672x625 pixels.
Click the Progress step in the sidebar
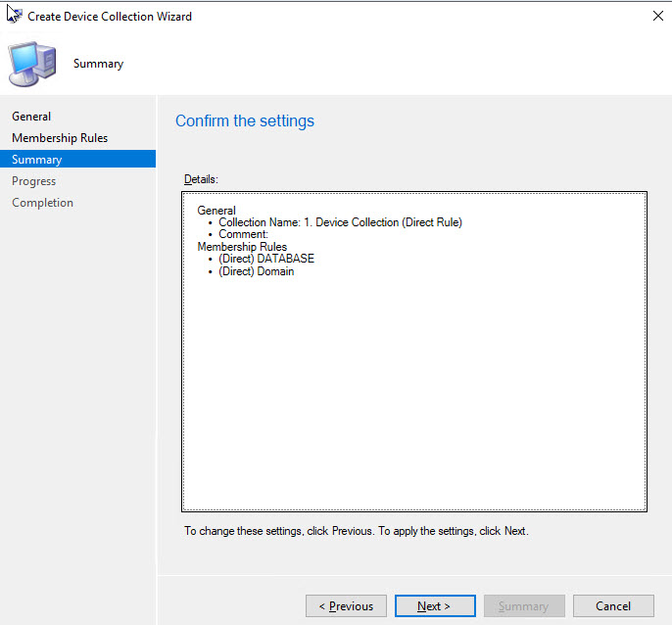click(34, 181)
